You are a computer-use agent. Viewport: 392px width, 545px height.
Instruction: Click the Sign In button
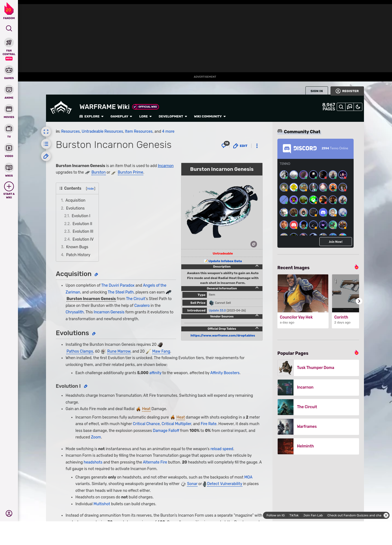pos(317,91)
